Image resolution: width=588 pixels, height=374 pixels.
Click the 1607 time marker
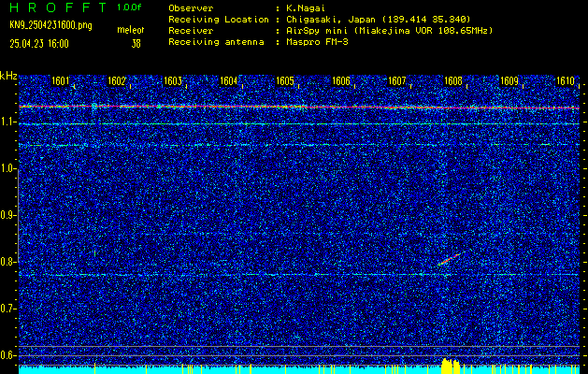pos(397,81)
